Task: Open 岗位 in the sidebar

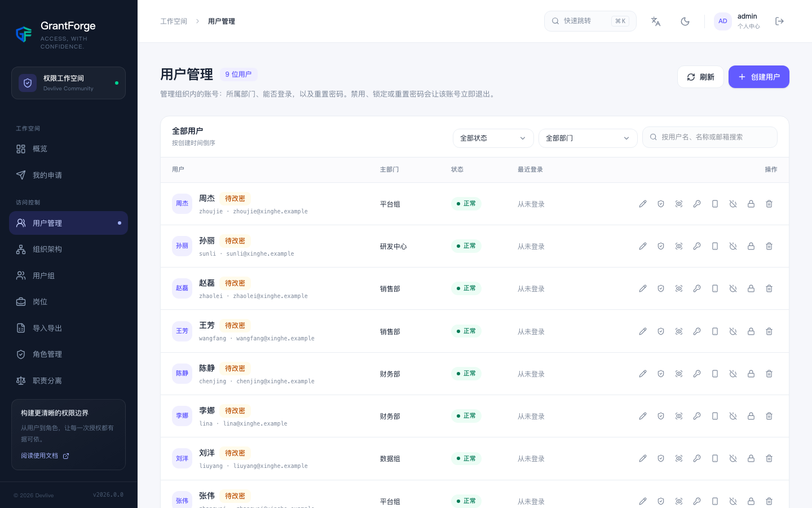Action: point(68,302)
